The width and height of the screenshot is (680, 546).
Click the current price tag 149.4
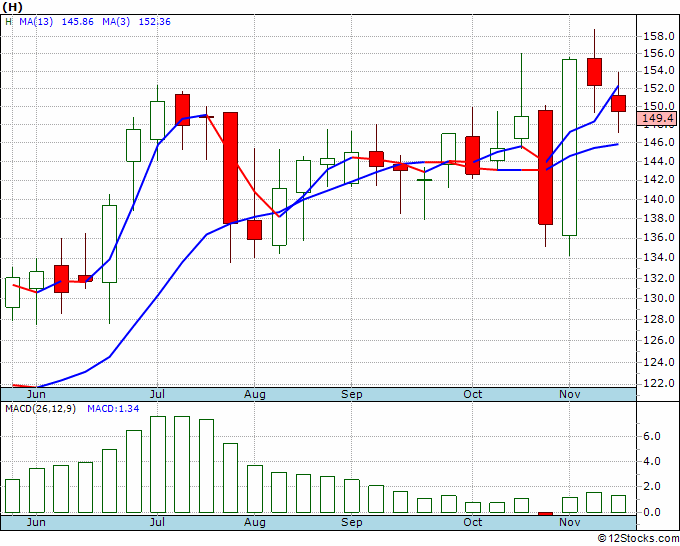(x=657, y=118)
